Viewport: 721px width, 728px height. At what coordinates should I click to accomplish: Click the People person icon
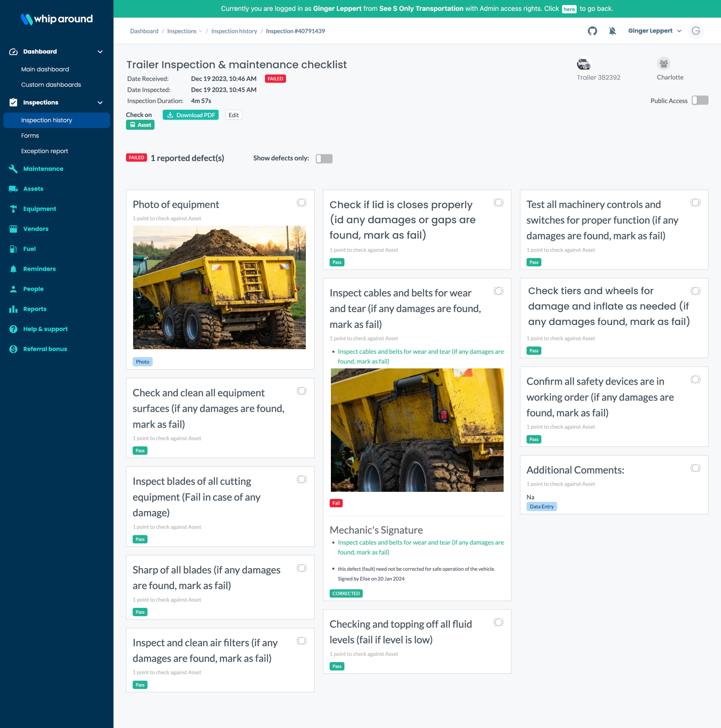13,289
